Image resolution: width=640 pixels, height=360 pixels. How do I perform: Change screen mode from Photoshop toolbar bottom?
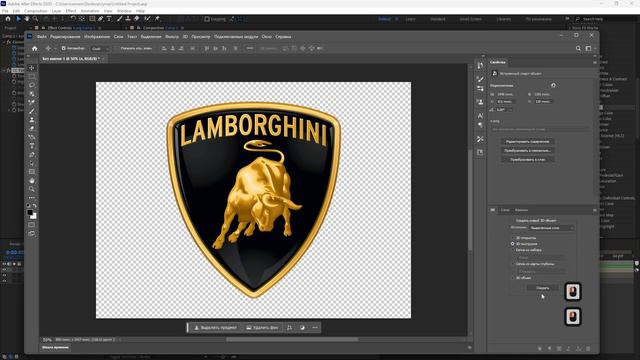[x=32, y=233]
